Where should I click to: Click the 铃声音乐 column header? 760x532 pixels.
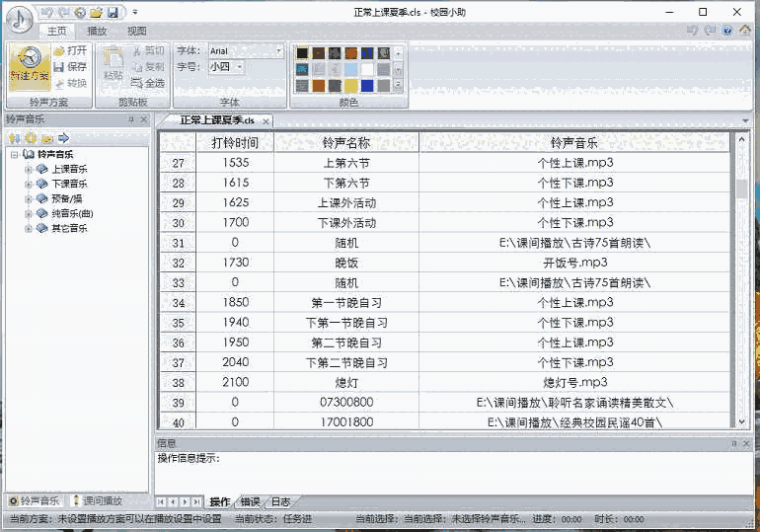(574, 143)
